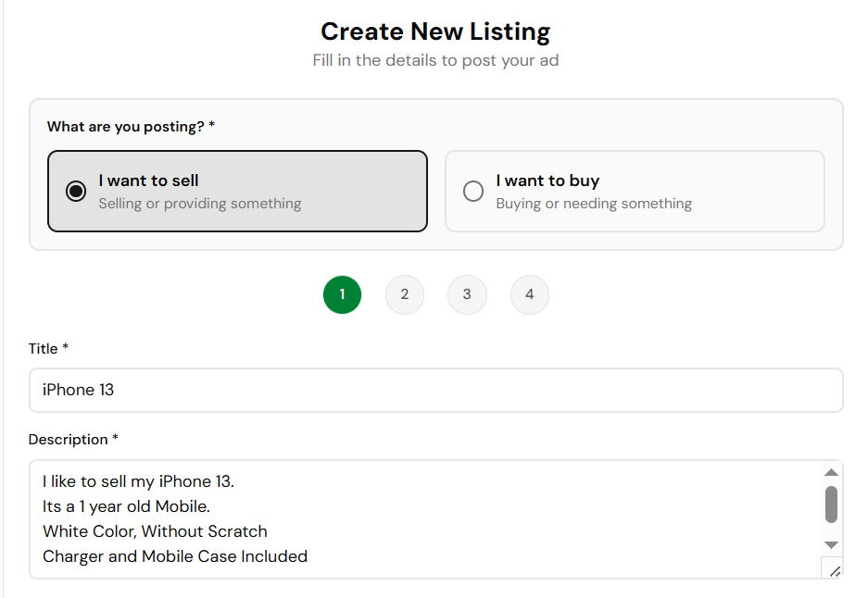
Task: Click "Fill in the details to post your ad" text
Action: 435,60
